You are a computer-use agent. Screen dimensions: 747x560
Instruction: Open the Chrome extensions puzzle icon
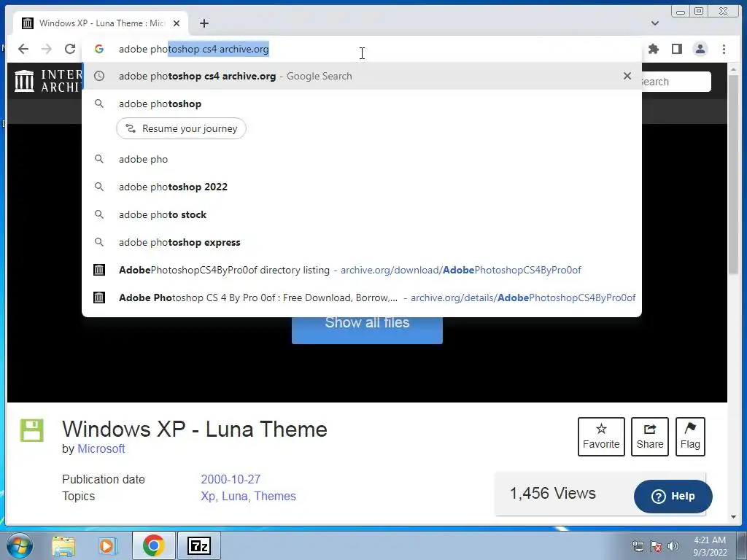click(654, 49)
